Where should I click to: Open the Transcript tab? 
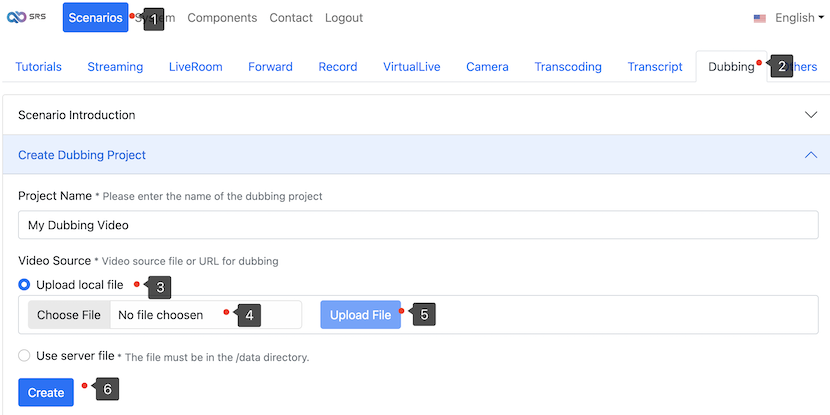tap(655, 67)
